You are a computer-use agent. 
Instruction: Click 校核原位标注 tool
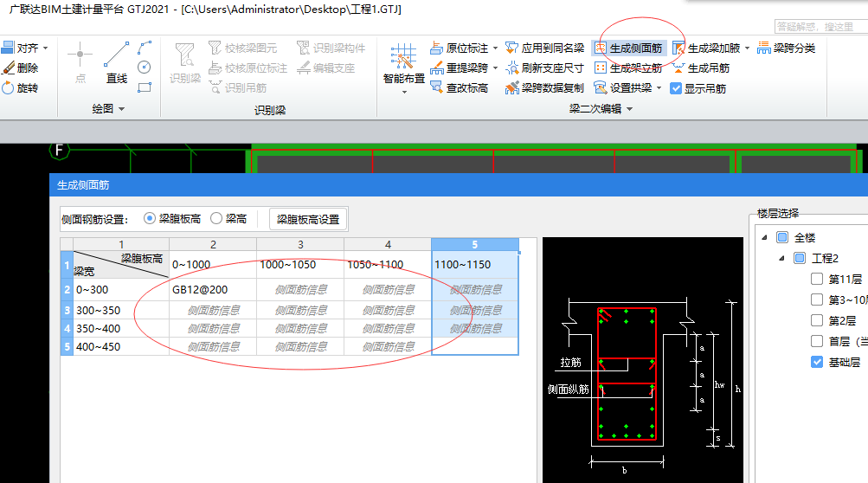(x=248, y=68)
